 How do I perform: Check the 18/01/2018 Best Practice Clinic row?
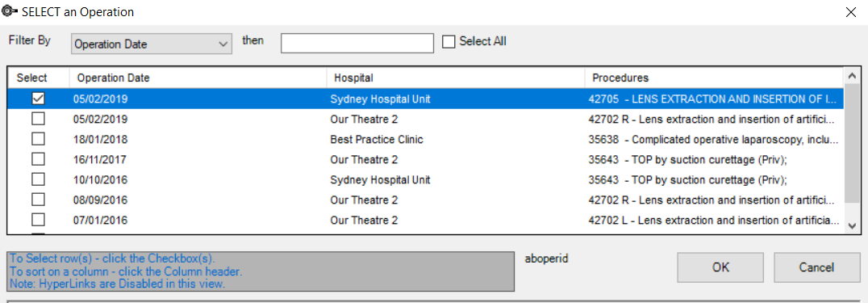point(38,139)
